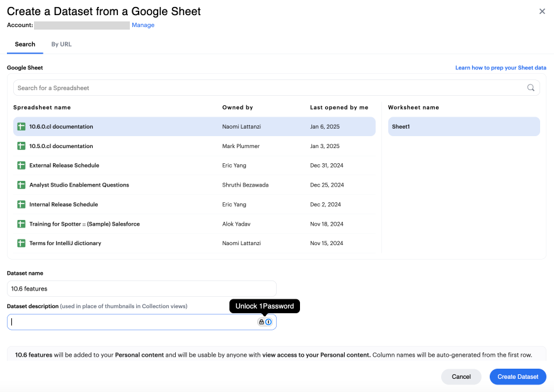Click the sheet icon for 10.6.0.cl documentation
The image size is (554, 392).
click(21, 127)
